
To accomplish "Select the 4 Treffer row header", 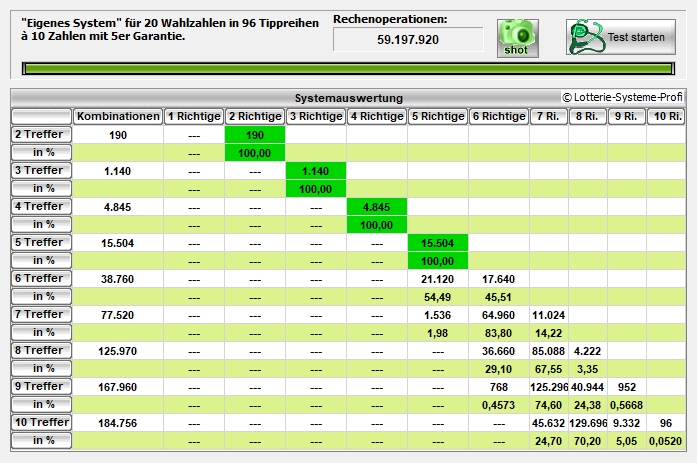I will tap(41, 206).
